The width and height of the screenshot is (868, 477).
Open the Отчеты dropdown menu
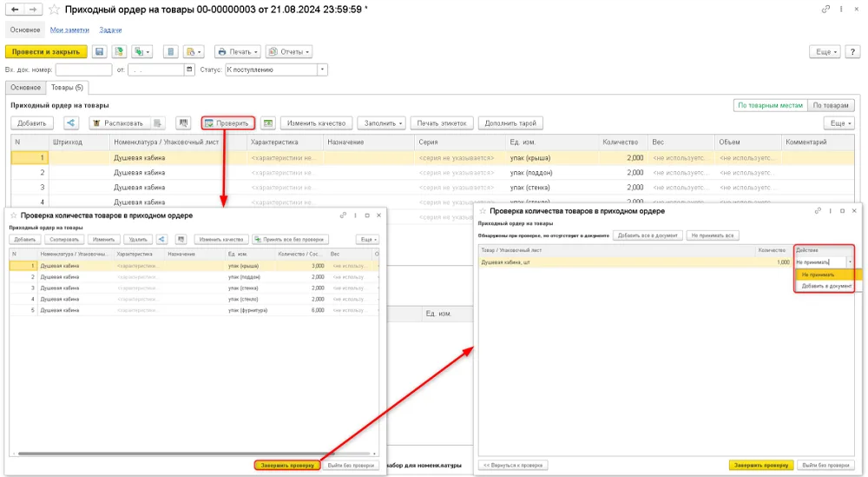point(289,51)
